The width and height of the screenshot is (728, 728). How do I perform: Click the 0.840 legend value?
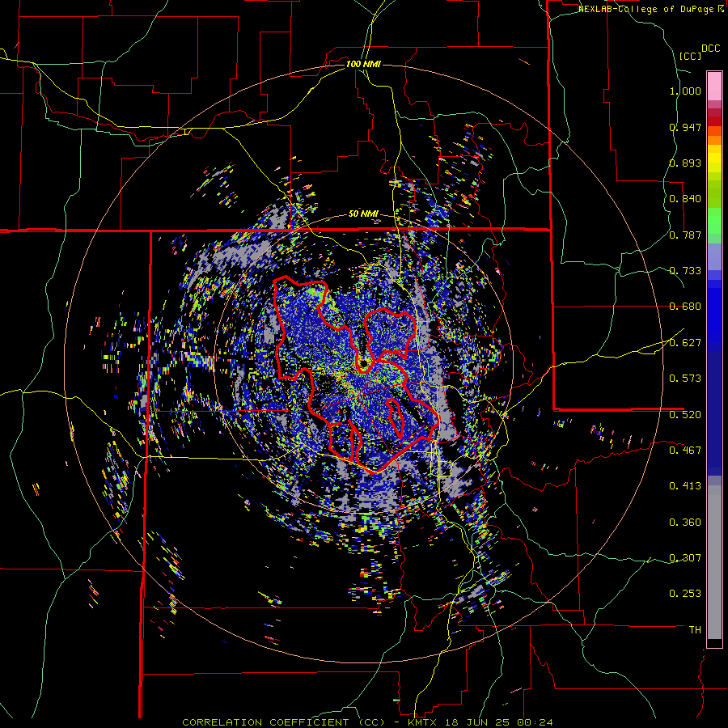click(x=685, y=199)
